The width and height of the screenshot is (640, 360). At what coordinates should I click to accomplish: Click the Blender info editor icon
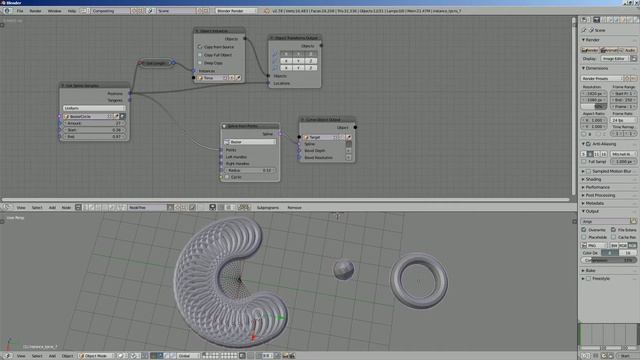(7, 11)
